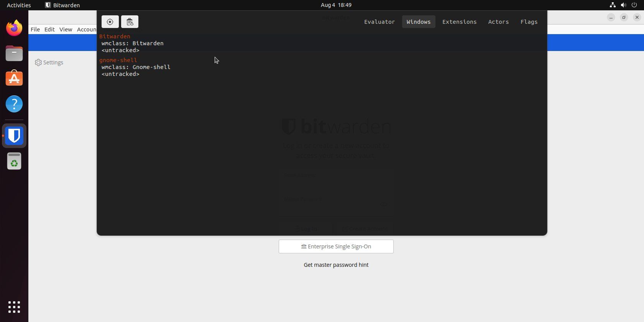The height and width of the screenshot is (322, 644).
Task: Open the Files app from the dock
Action: [14, 53]
